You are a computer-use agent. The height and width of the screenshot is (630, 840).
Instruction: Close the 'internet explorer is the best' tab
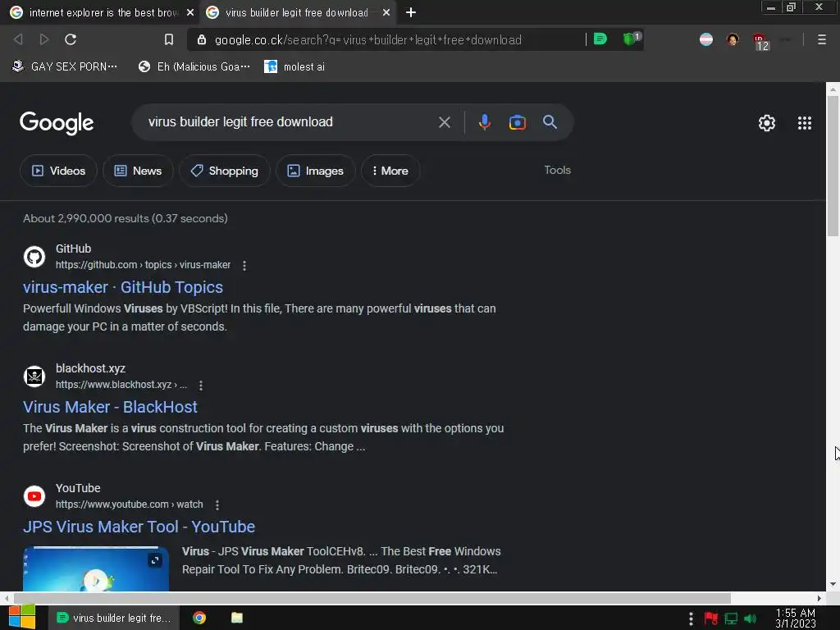pyautogui.click(x=189, y=12)
